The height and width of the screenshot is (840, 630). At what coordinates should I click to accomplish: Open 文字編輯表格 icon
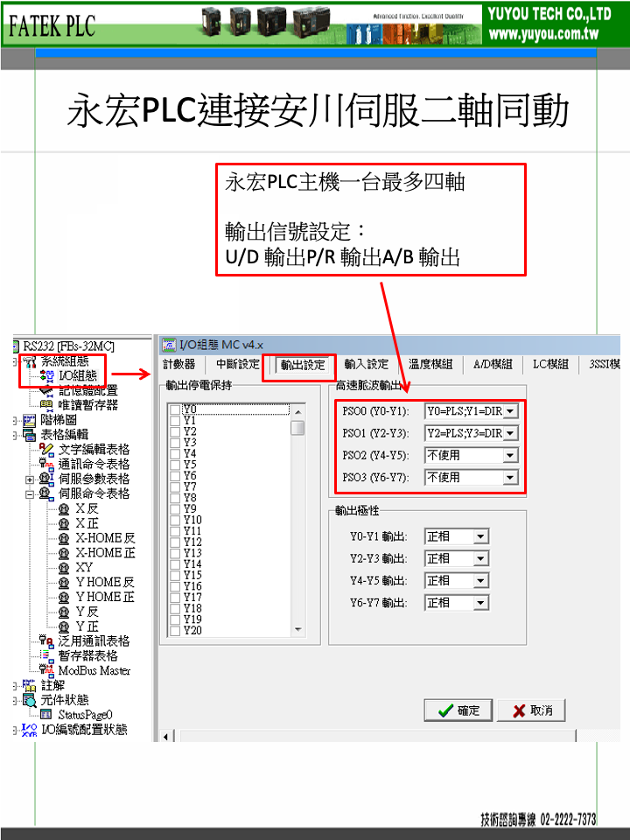click(x=47, y=449)
